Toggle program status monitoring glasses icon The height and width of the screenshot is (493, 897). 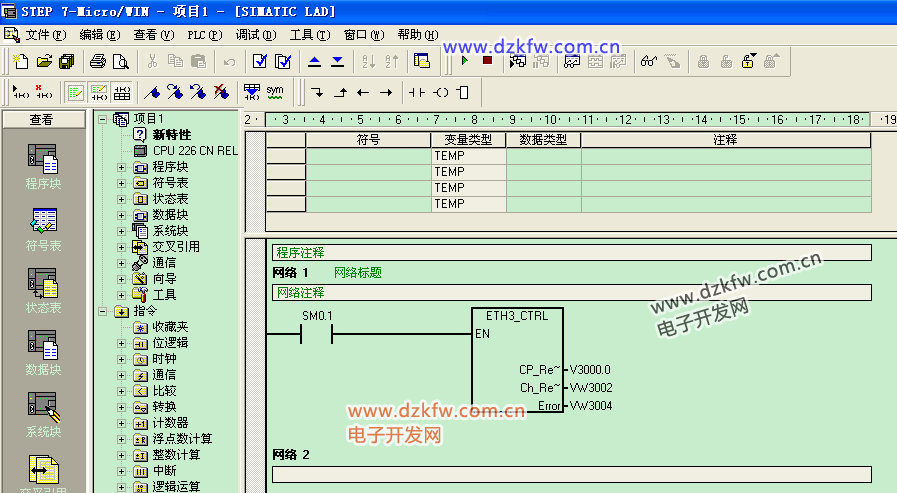(648, 61)
